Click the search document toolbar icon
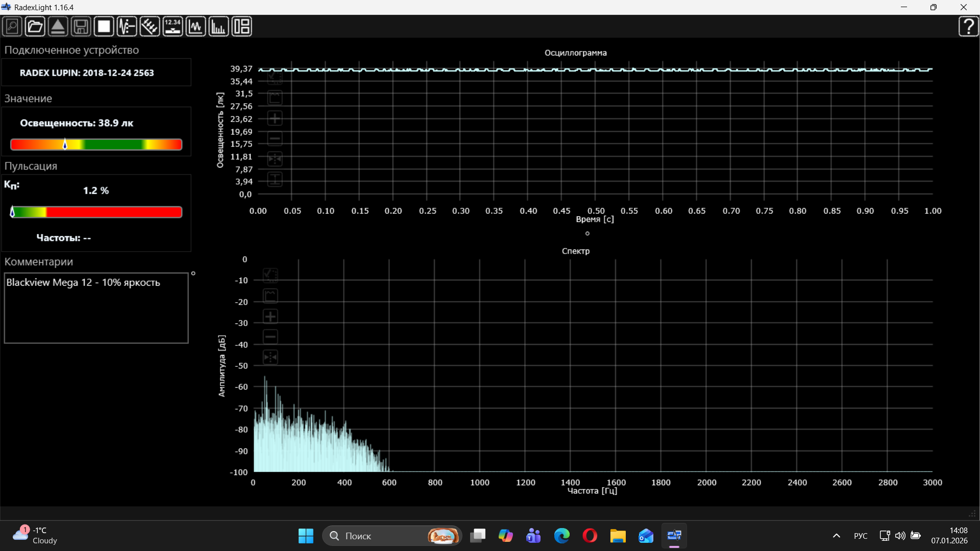Screen dimensions: 980x551 [x=12, y=27]
